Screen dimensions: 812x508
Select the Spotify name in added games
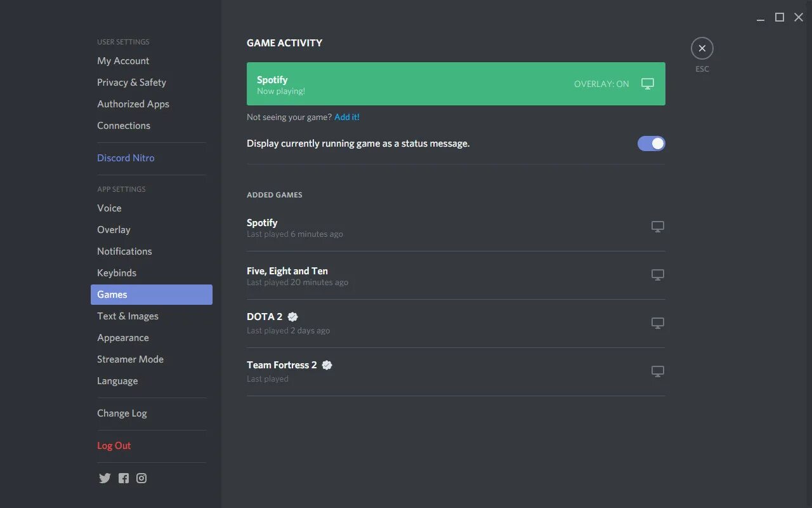pyautogui.click(x=262, y=223)
